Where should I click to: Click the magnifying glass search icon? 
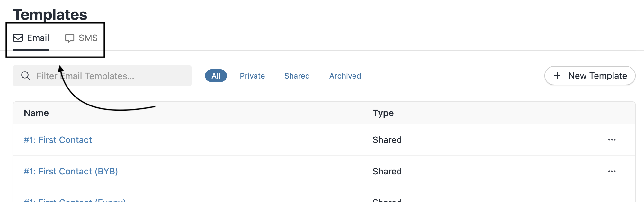[x=26, y=76]
